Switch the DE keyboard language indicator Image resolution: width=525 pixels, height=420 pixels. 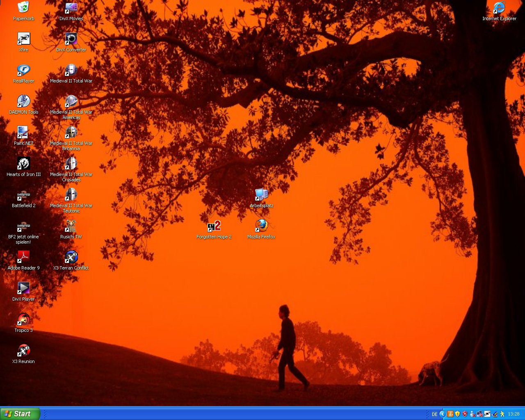tap(434, 414)
